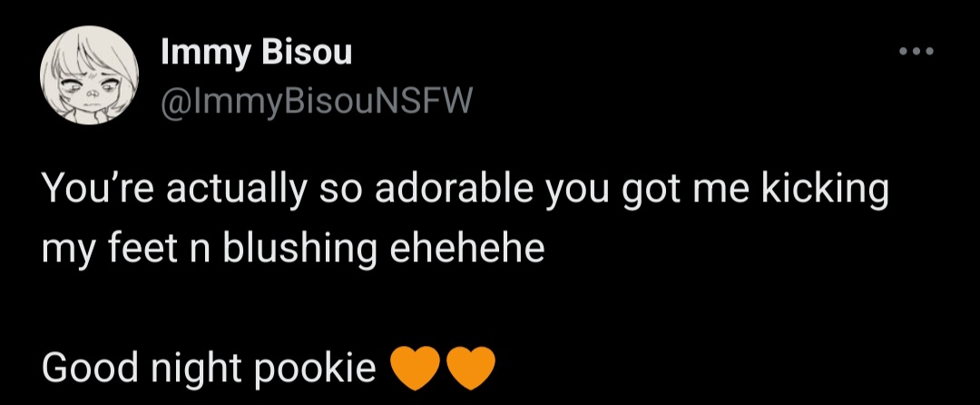Open the three-dot more options menu
This screenshot has width=980, height=405.
916,51
